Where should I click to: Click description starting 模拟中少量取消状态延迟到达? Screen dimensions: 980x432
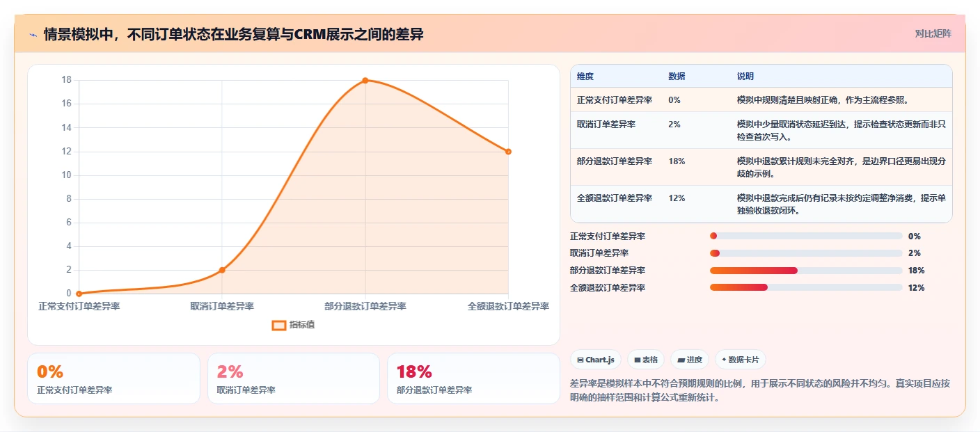click(x=841, y=131)
